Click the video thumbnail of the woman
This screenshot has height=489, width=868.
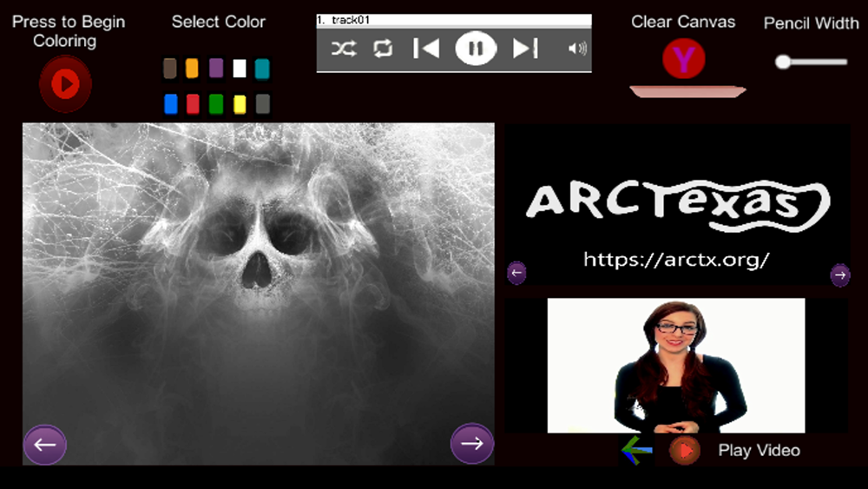676,366
